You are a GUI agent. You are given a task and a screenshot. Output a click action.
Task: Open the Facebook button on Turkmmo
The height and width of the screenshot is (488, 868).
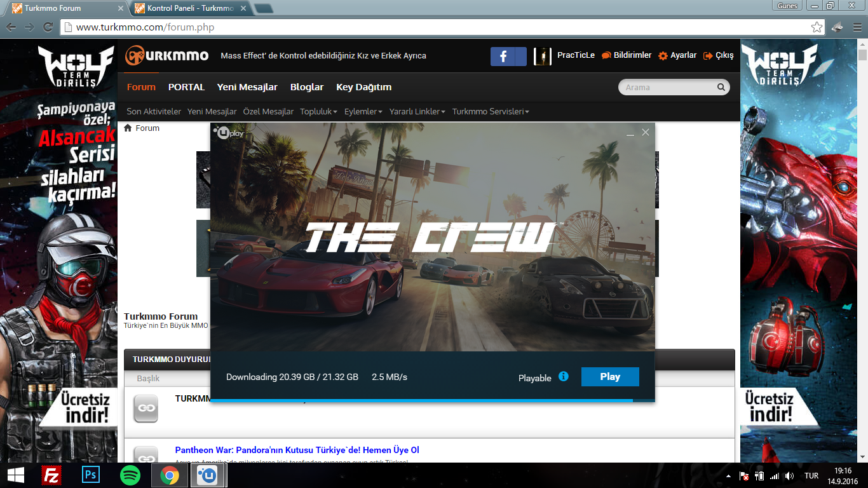[508, 57]
